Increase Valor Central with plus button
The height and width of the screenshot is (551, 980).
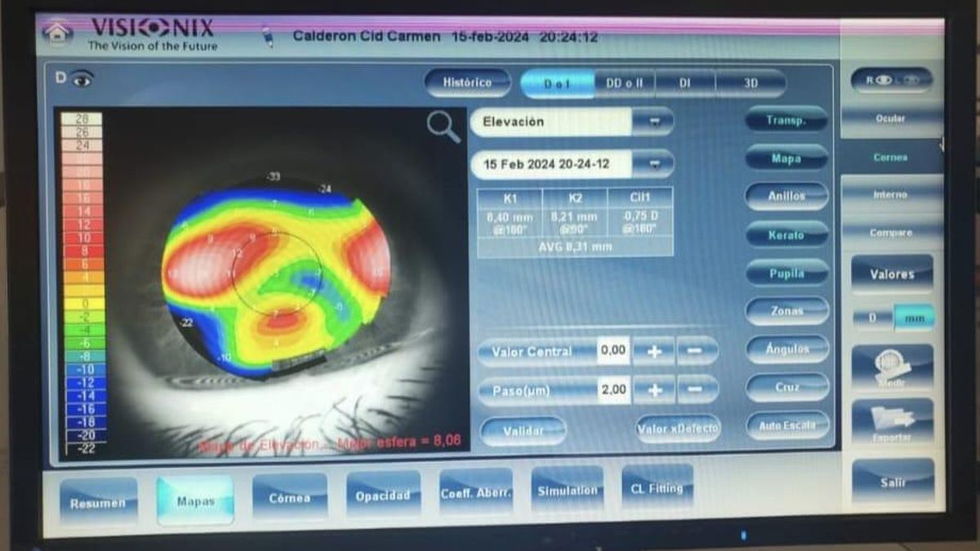654,351
